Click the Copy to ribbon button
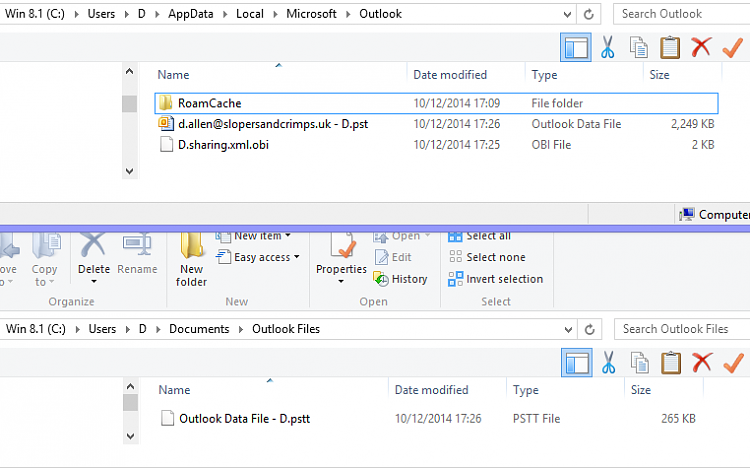Viewport: 750px width, 468px height. (44, 260)
